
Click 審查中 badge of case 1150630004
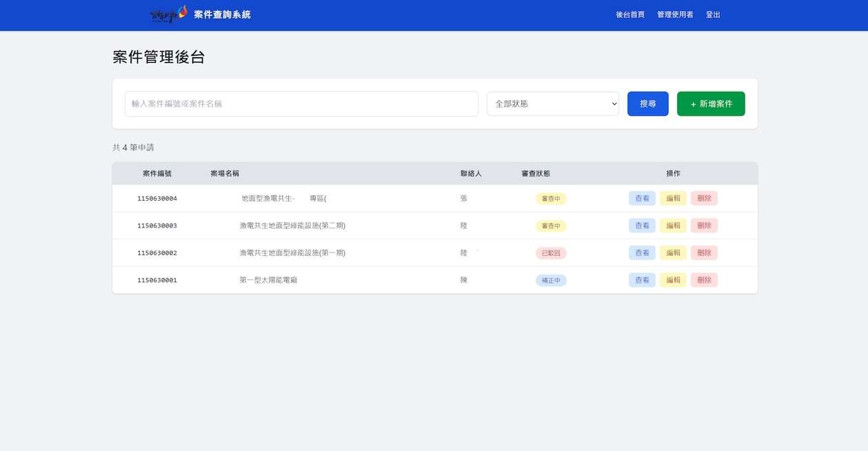tap(551, 199)
